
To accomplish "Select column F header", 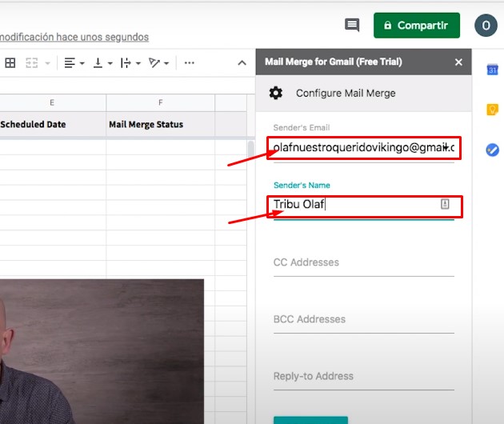I will [160, 103].
